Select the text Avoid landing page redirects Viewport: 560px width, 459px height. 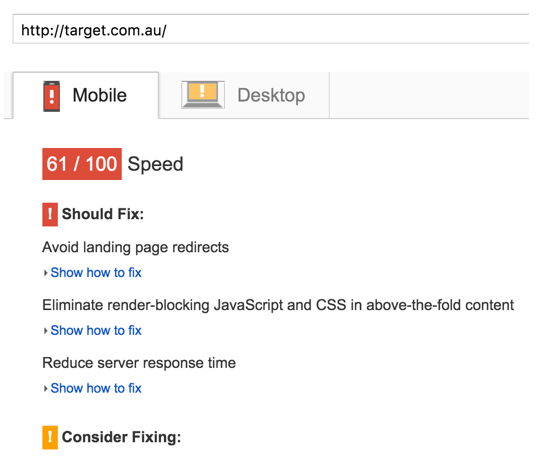click(x=135, y=248)
